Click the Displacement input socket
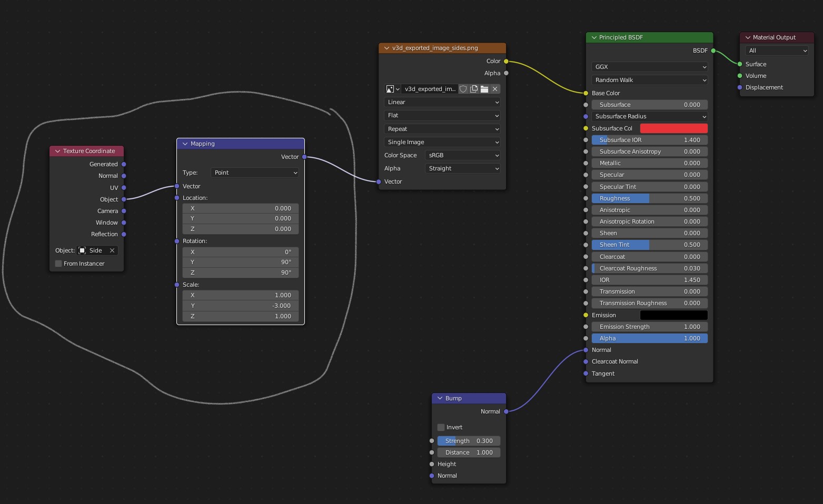Screen dimensions: 823x504 point(740,87)
